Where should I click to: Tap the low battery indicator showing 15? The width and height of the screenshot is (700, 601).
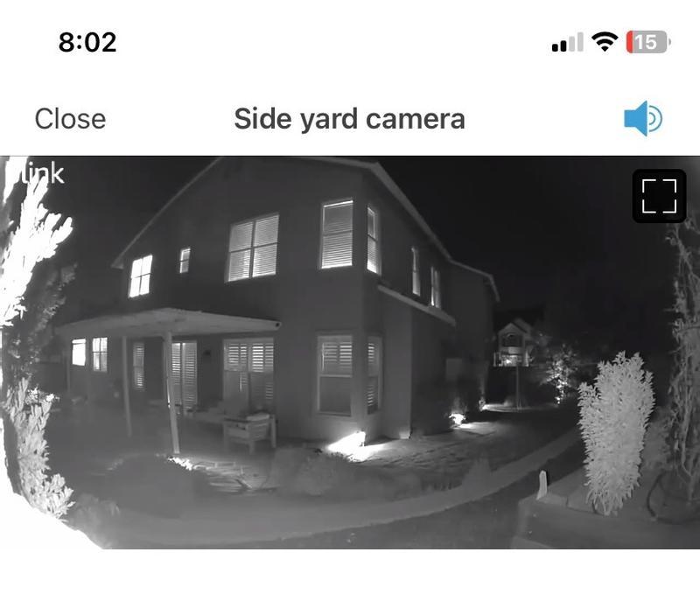pyautogui.click(x=648, y=42)
